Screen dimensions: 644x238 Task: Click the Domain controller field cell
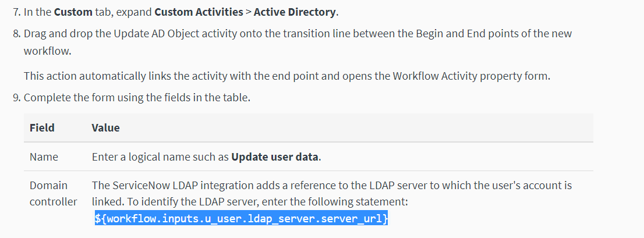tap(54, 193)
